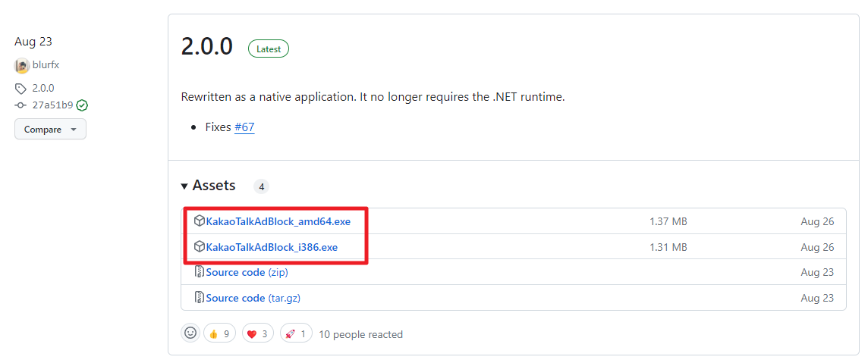This screenshot has width=868, height=363.
Task: Download KakaoTalkAdBlock_amd64.exe
Action: point(278,221)
